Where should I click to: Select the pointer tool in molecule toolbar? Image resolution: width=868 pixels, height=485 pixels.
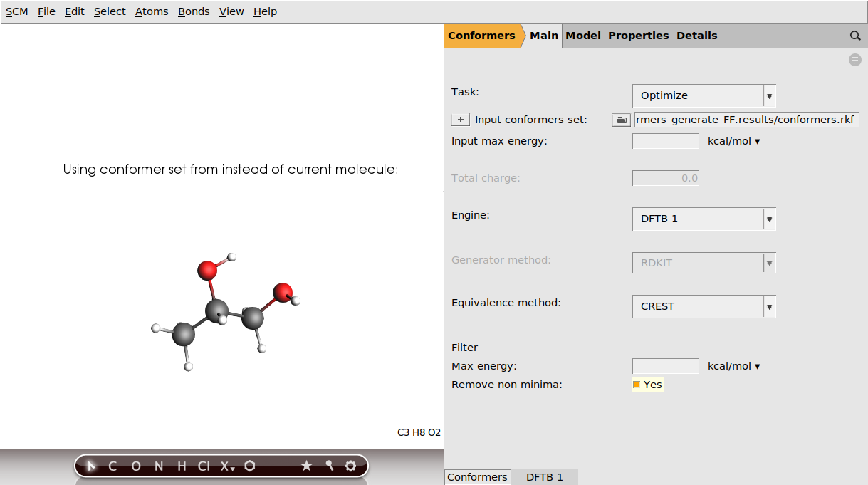pos(90,466)
